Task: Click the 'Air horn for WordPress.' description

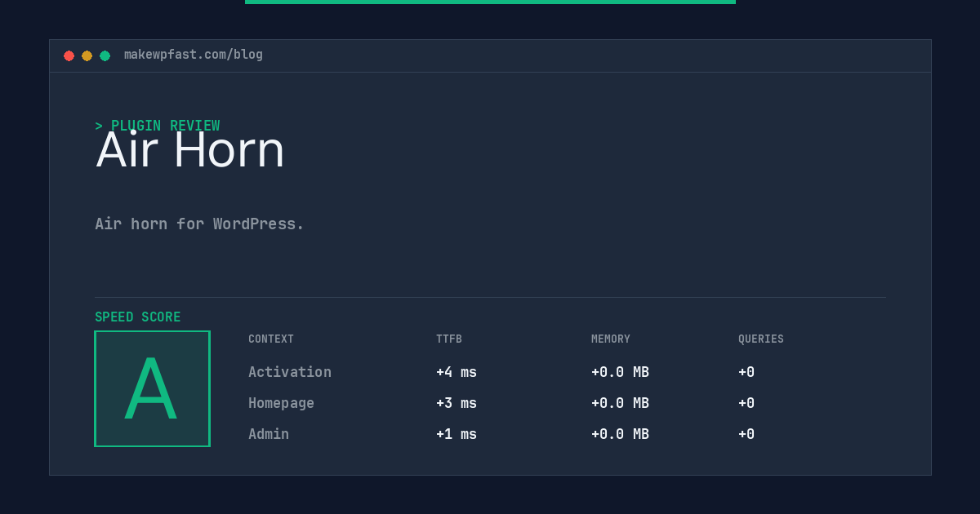Action: pyautogui.click(x=199, y=224)
